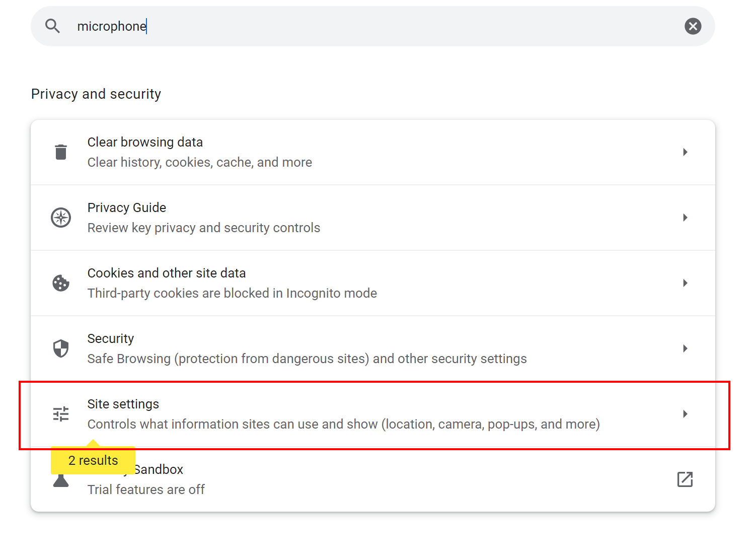Screen dimensions: 756x559
Task: Open Cookies and other site data
Action: [373, 283]
